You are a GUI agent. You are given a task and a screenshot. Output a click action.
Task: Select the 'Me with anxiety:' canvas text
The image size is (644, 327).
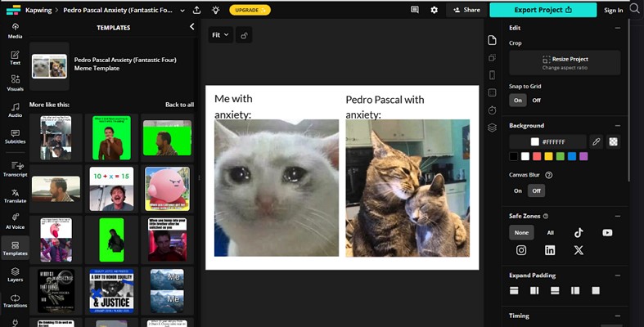(233, 106)
